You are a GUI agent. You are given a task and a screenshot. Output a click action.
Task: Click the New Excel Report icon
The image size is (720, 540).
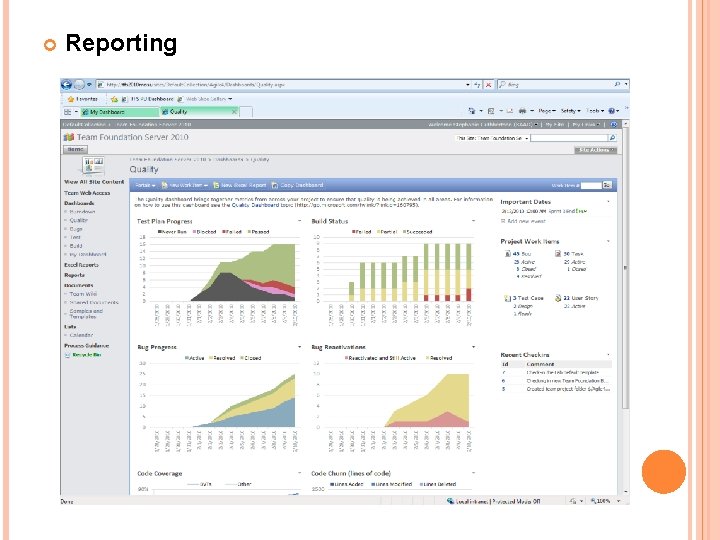pos(216,185)
